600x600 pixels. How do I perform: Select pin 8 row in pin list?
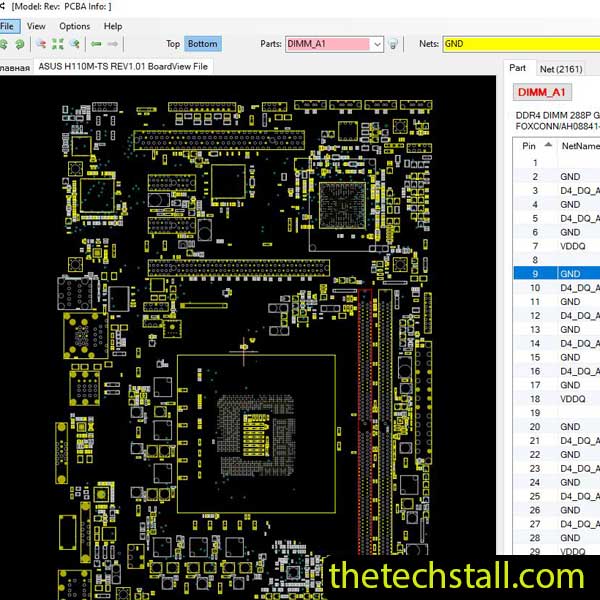(x=557, y=260)
